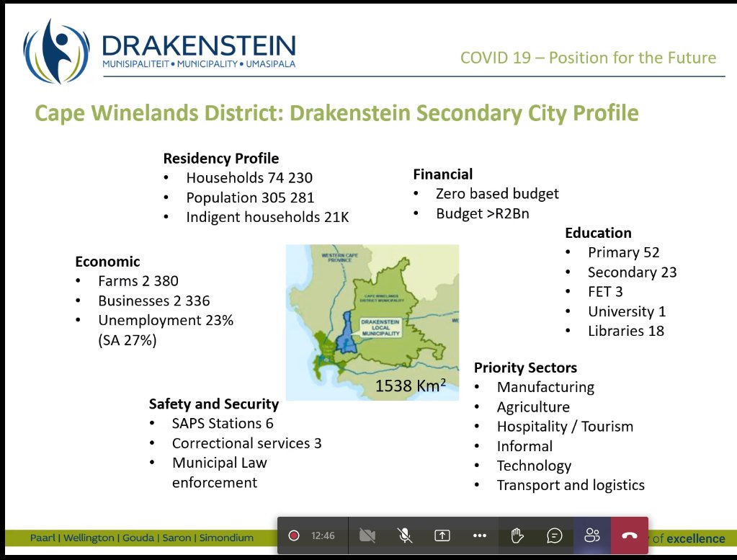Click the red recording indicator

pyautogui.click(x=294, y=535)
